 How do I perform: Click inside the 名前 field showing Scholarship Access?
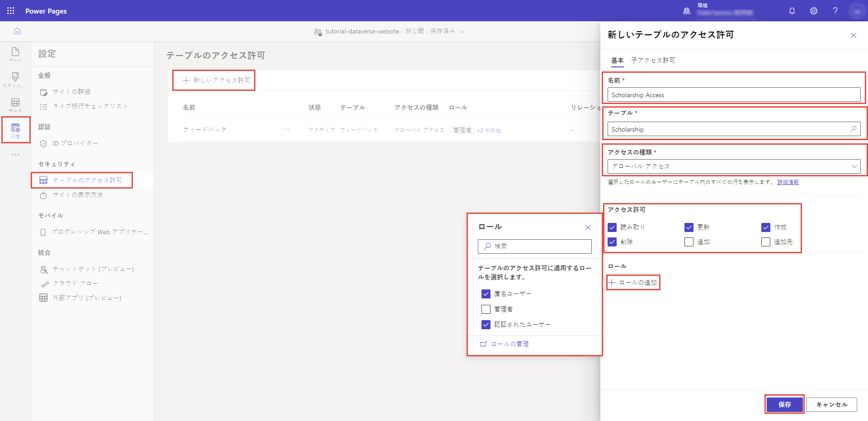pos(733,95)
